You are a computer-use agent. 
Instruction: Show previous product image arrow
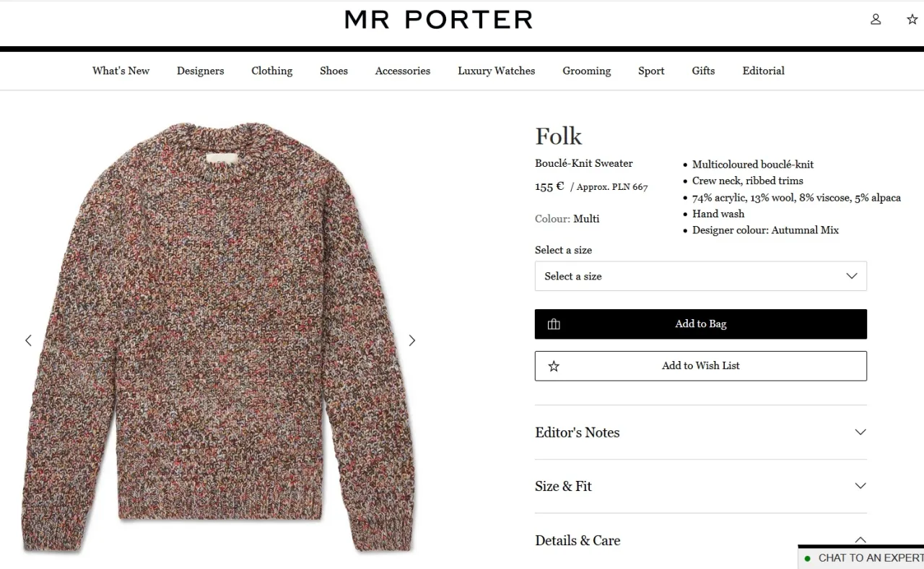tap(29, 340)
